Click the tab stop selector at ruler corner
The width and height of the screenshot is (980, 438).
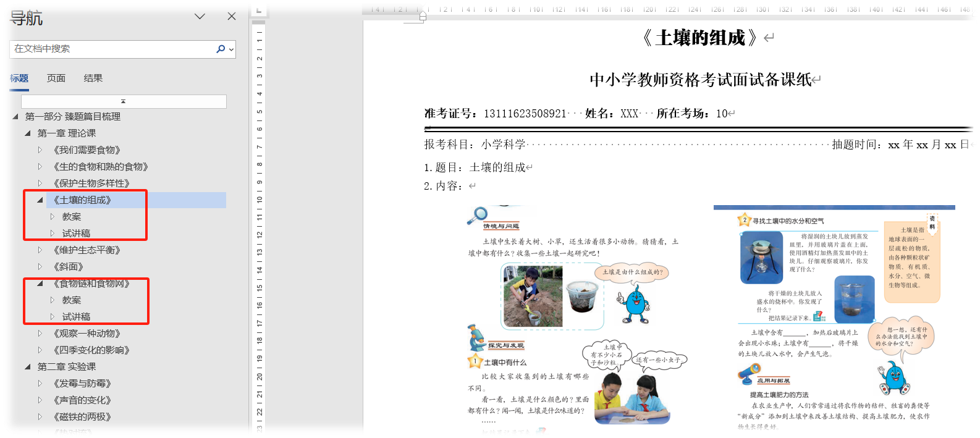tap(259, 10)
